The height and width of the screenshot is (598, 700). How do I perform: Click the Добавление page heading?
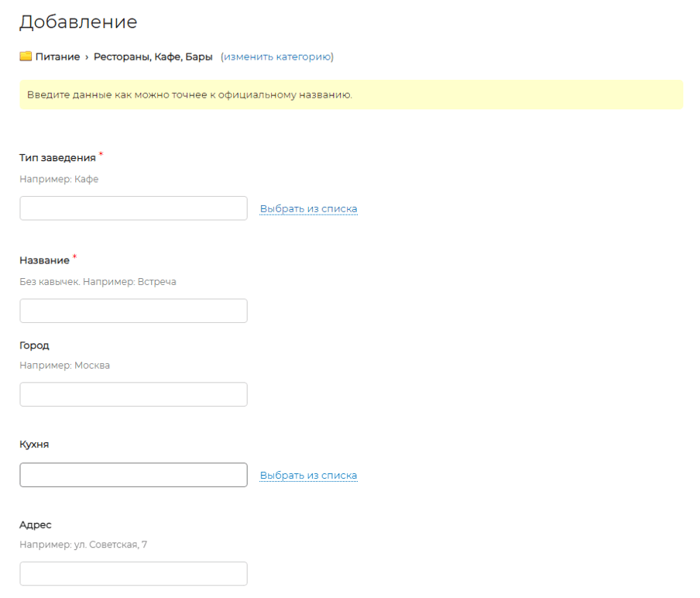78,22
